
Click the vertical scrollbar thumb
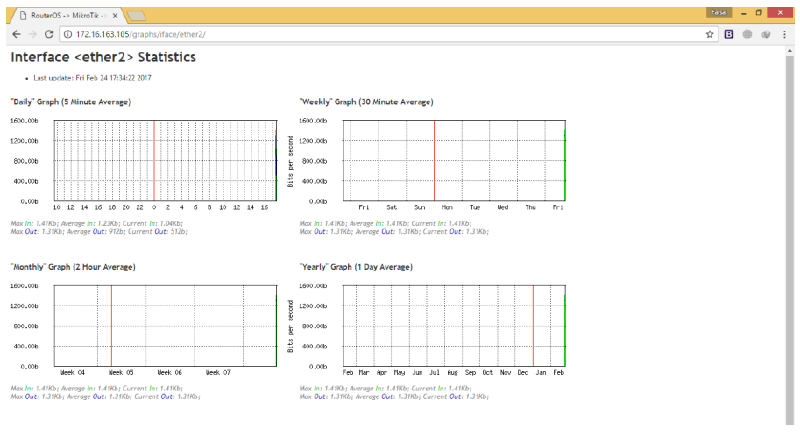(790, 240)
